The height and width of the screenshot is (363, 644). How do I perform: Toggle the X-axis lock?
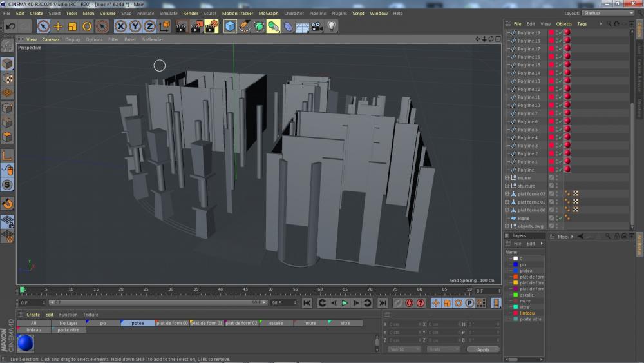(120, 26)
